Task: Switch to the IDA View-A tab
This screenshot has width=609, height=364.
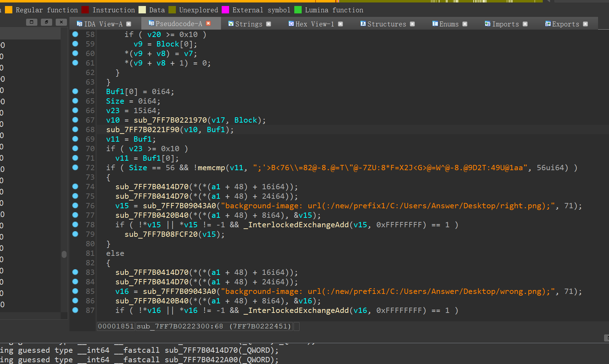Action: point(103,24)
